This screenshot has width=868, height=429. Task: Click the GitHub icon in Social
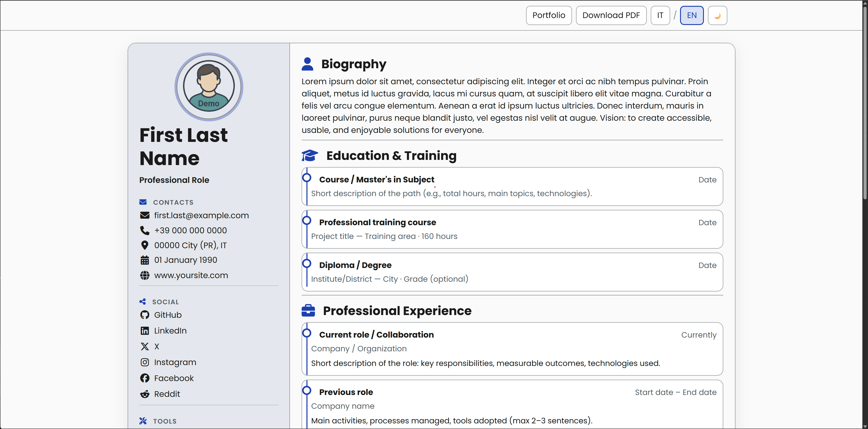(x=145, y=315)
